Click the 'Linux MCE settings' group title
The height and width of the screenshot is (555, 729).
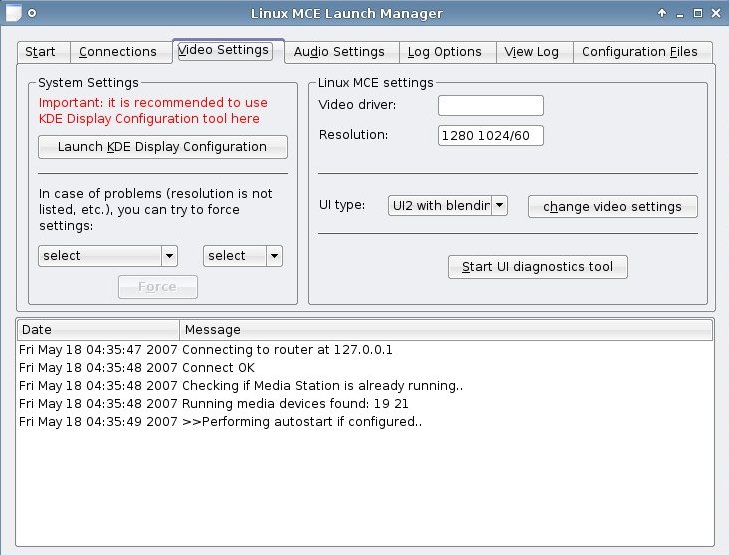[376, 83]
